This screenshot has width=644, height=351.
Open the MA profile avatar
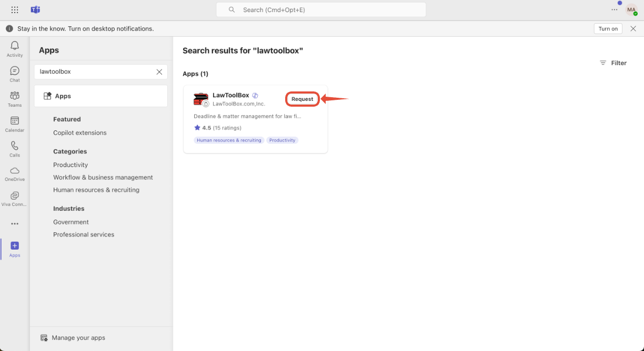click(631, 10)
